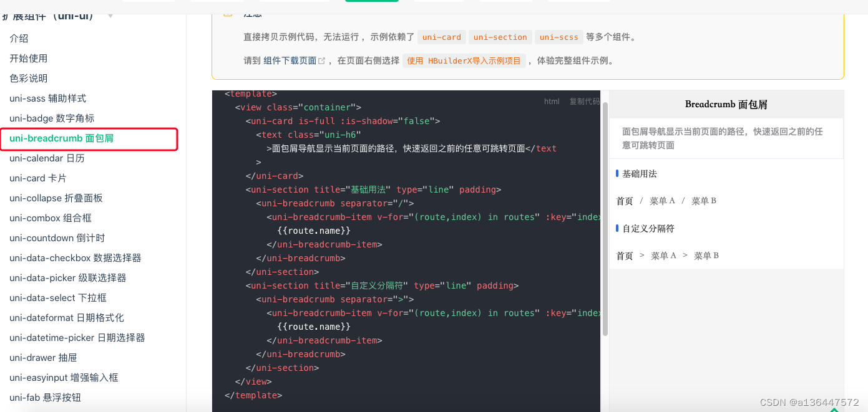Open uni-fab 悬浮按钮 docs
868x412 pixels.
(x=45, y=398)
